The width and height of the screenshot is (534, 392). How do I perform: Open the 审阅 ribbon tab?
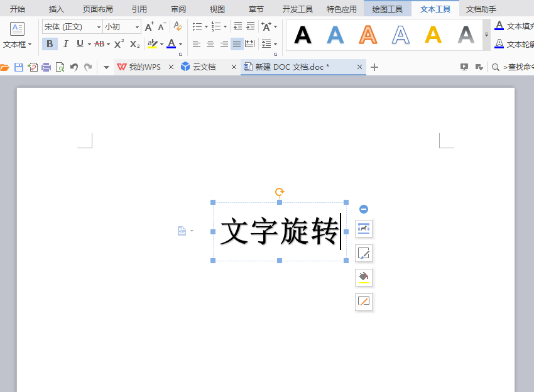pyautogui.click(x=178, y=9)
